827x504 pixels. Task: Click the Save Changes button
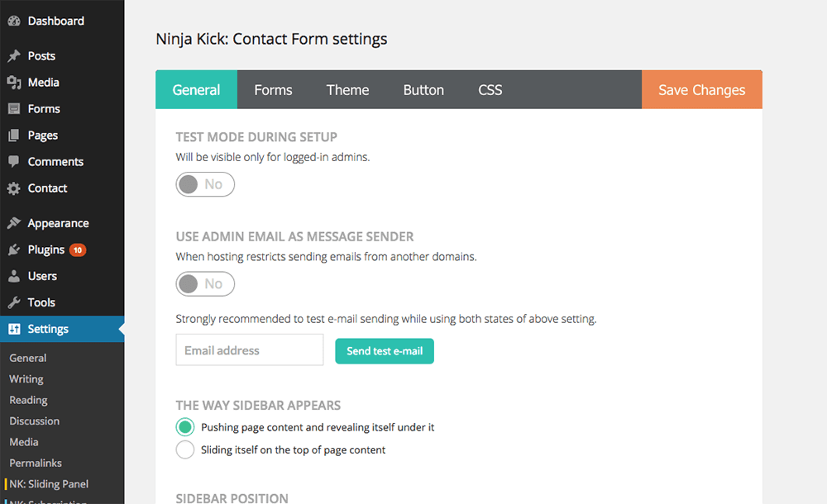coord(702,89)
